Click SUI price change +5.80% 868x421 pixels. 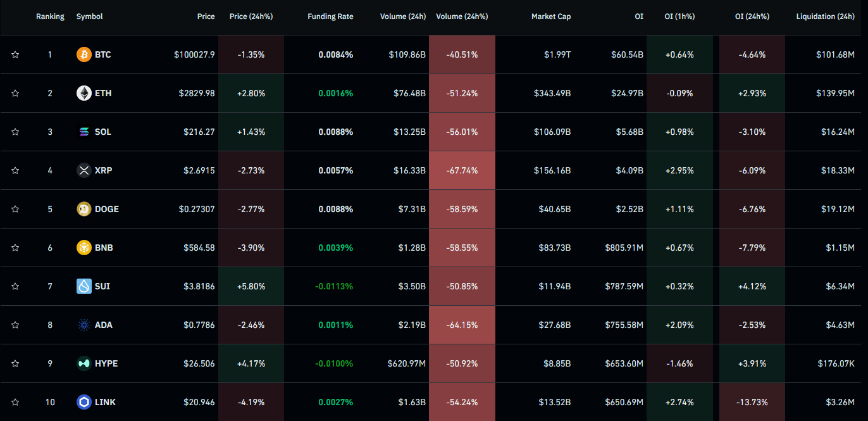coord(251,287)
